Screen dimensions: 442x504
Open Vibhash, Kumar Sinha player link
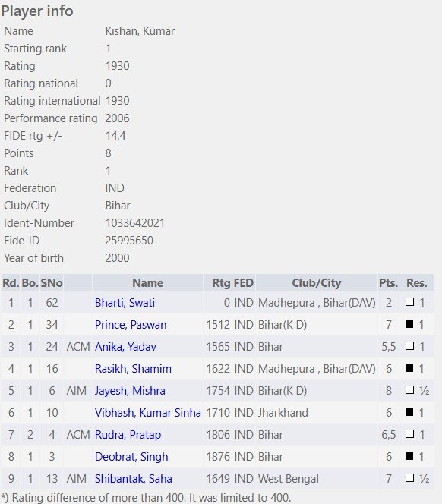148,413
